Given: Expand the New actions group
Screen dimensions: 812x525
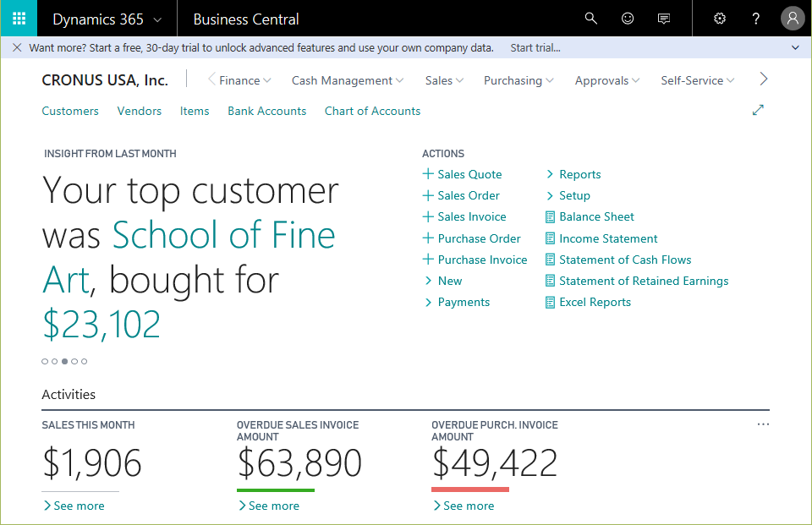Looking at the screenshot, I should (x=443, y=282).
